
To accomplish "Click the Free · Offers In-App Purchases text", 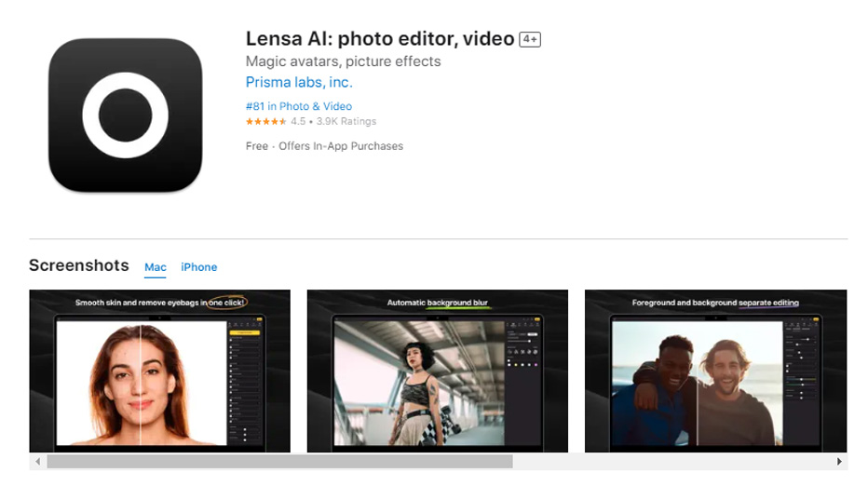I will coord(324,146).
